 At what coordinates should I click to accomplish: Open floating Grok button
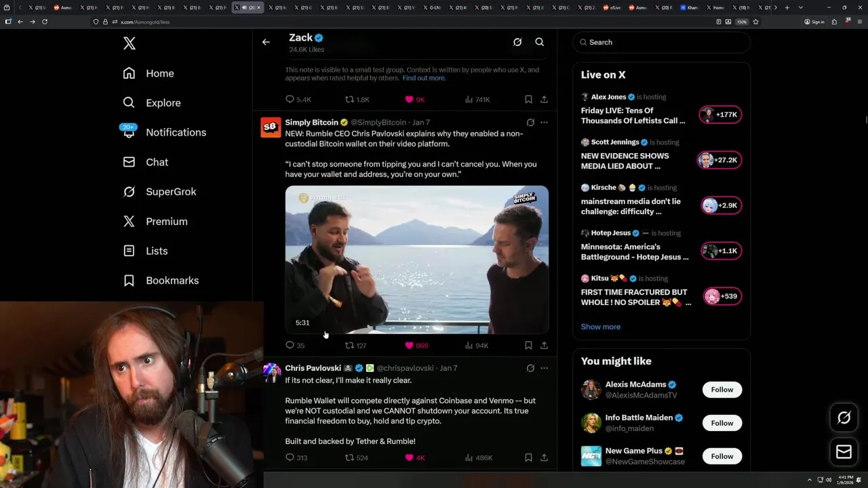click(844, 418)
